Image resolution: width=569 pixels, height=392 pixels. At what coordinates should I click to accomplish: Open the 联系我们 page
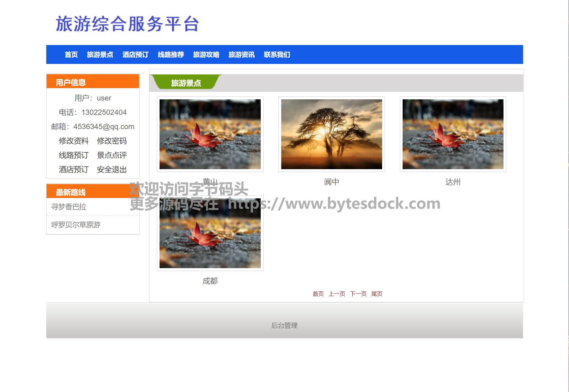pos(277,55)
